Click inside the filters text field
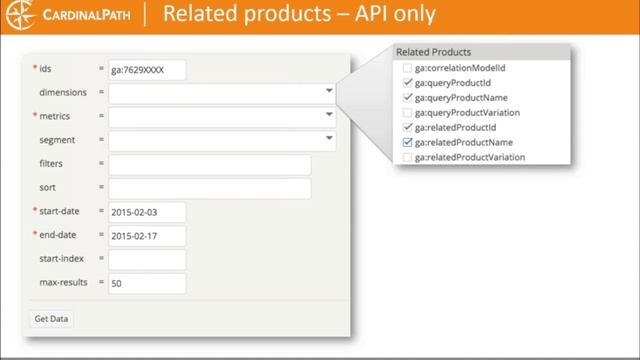 click(210, 165)
